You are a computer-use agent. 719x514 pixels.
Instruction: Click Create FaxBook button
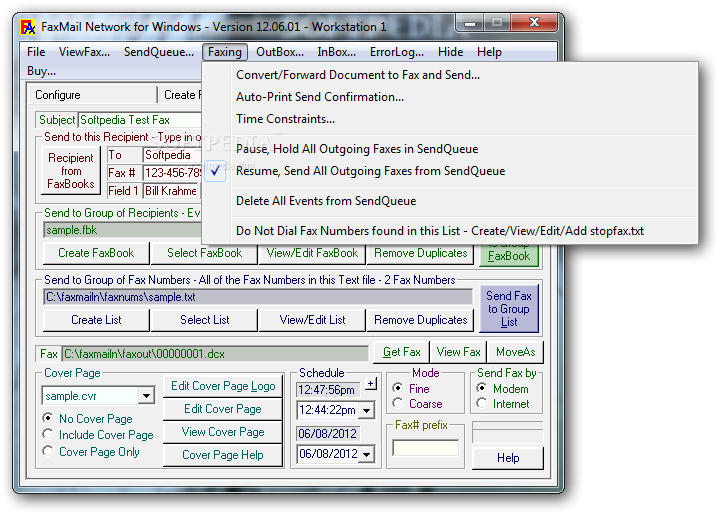[x=96, y=253]
